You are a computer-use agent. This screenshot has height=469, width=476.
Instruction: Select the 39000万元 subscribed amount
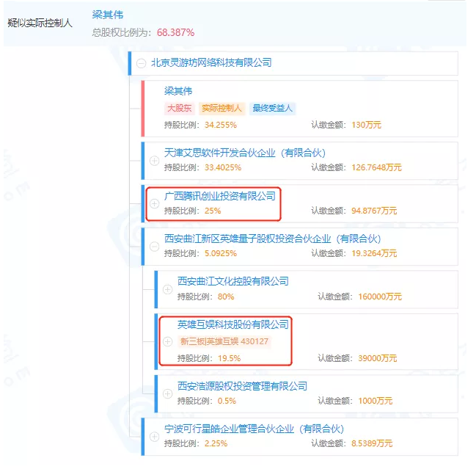tap(377, 358)
